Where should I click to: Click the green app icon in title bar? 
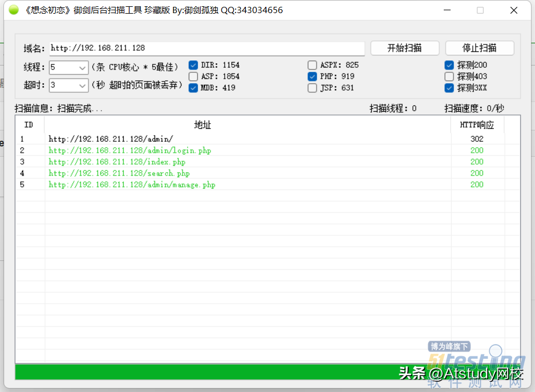point(14,10)
